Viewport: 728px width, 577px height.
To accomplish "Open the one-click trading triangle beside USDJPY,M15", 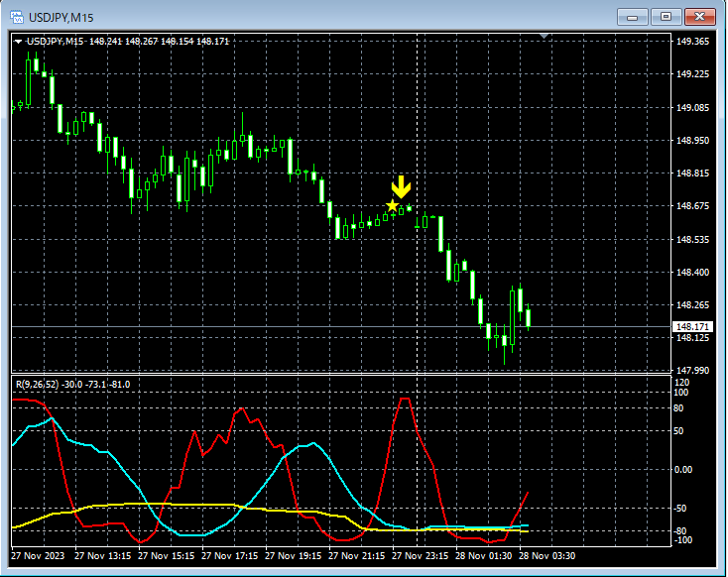I will pyautogui.click(x=18, y=42).
